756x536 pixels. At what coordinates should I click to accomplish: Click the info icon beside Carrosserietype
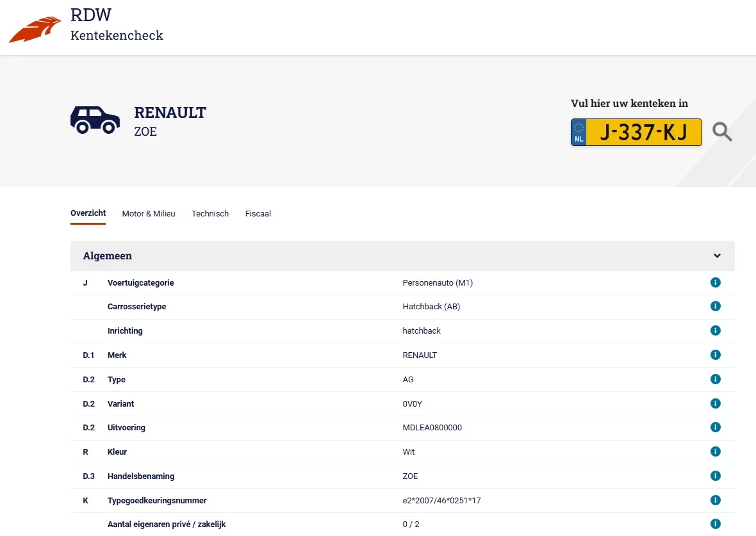[716, 306]
